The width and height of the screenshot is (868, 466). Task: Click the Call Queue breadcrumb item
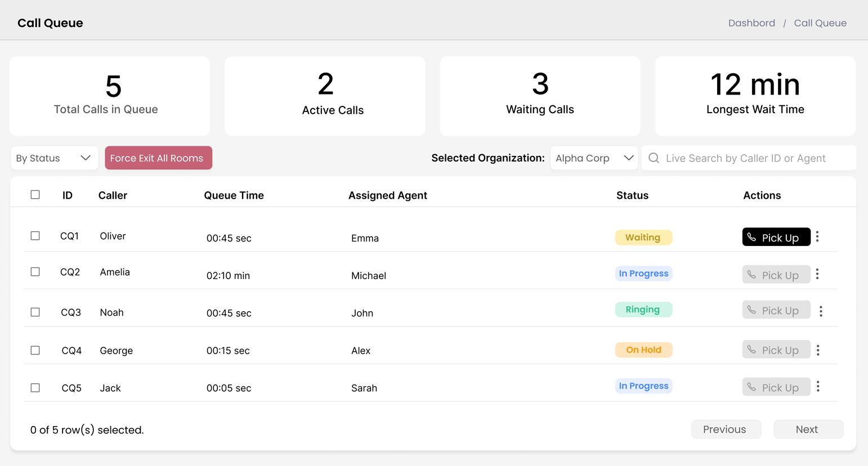(820, 23)
